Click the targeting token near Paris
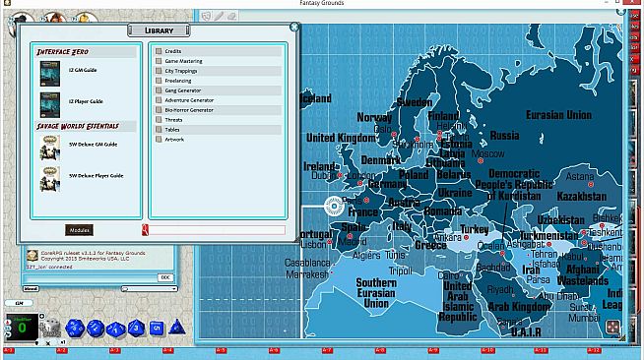Viewport: 644px width, 360px height. point(334,207)
